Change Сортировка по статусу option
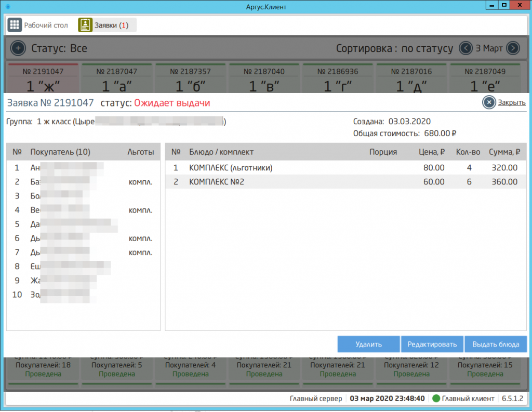 tap(394, 48)
